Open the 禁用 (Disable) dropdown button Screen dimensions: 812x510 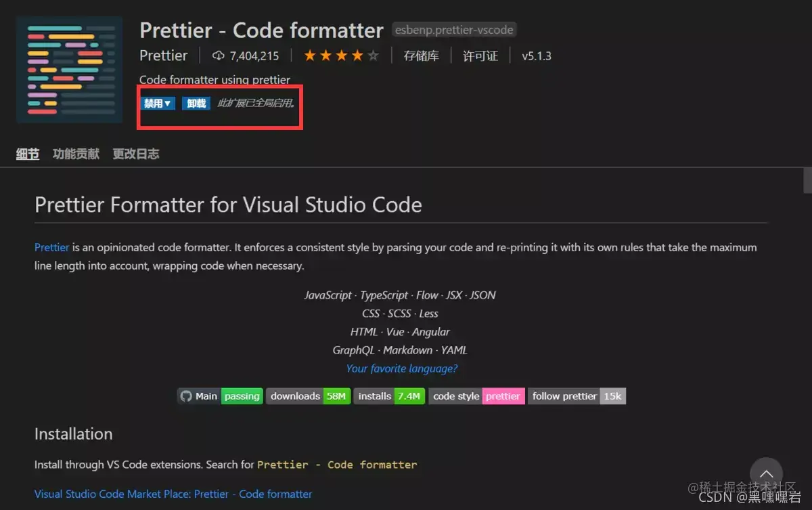point(158,104)
